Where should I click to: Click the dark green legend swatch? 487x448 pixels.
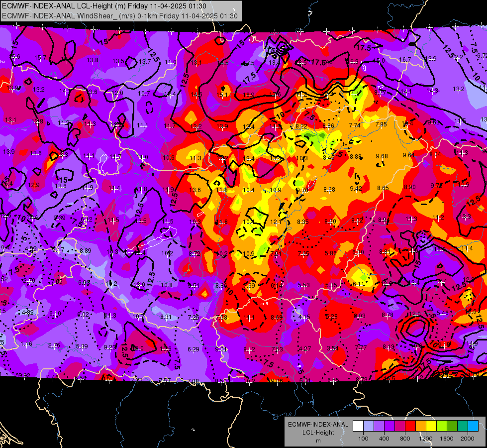[x=452, y=426]
